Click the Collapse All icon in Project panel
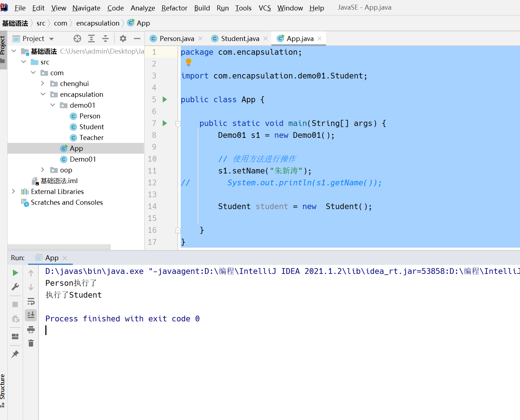 coord(105,39)
